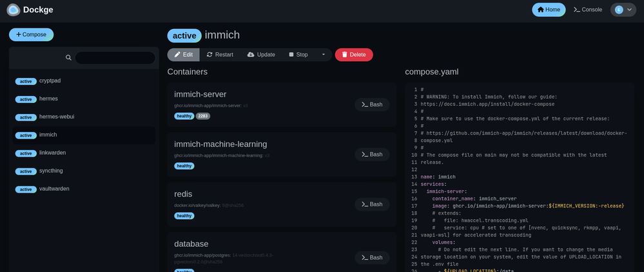Click docker.io/valkey/valkey image text
The width and height of the screenshot is (644, 272).
(197, 205)
